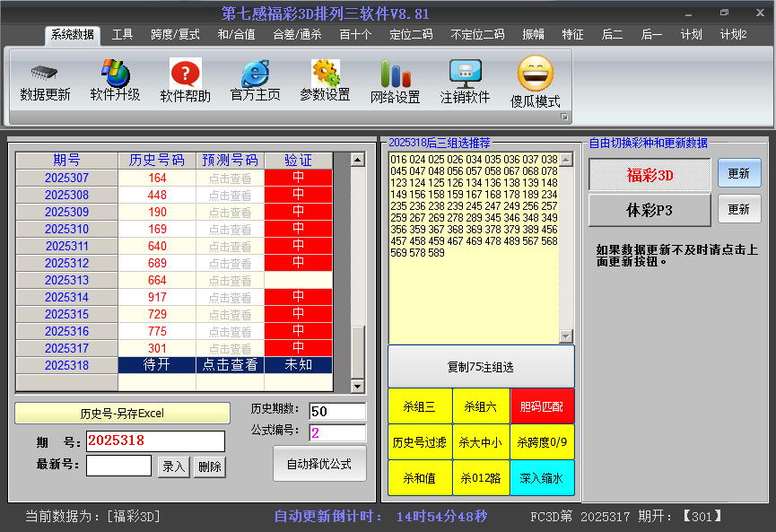Select 福彩3D lottery type

coord(650,175)
